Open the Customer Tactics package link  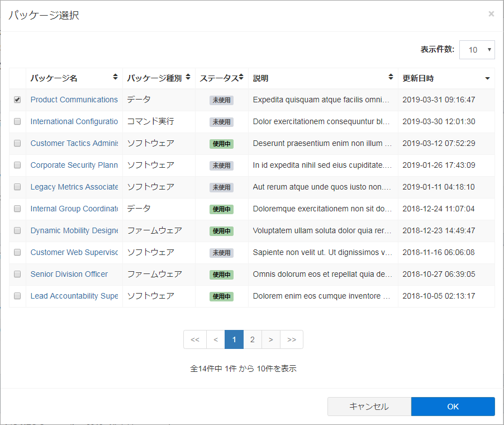[74, 143]
